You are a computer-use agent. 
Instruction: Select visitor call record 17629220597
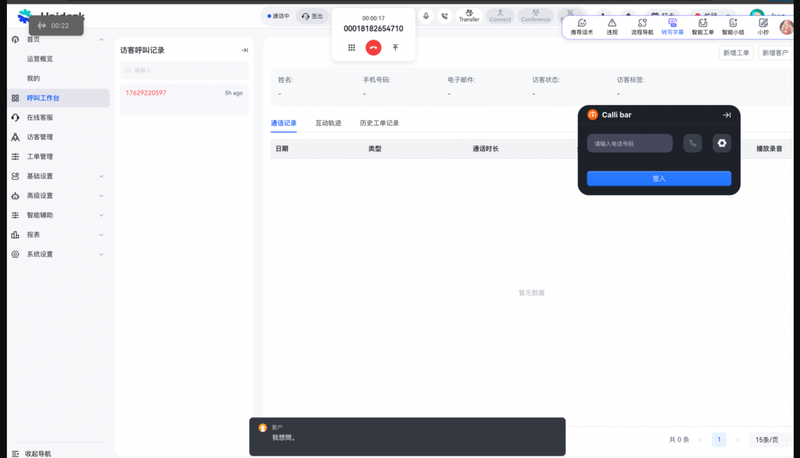pos(146,93)
